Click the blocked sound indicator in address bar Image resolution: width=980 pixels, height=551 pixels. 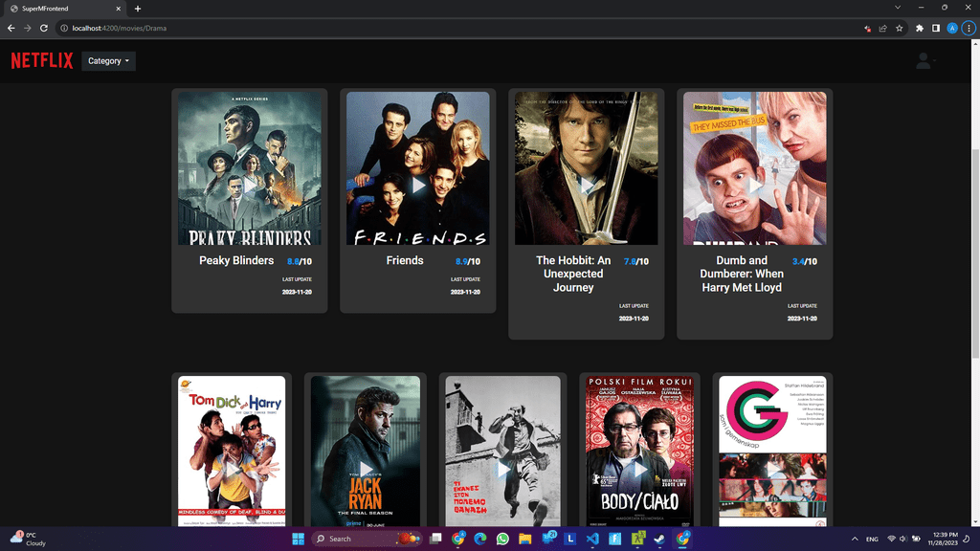[867, 28]
